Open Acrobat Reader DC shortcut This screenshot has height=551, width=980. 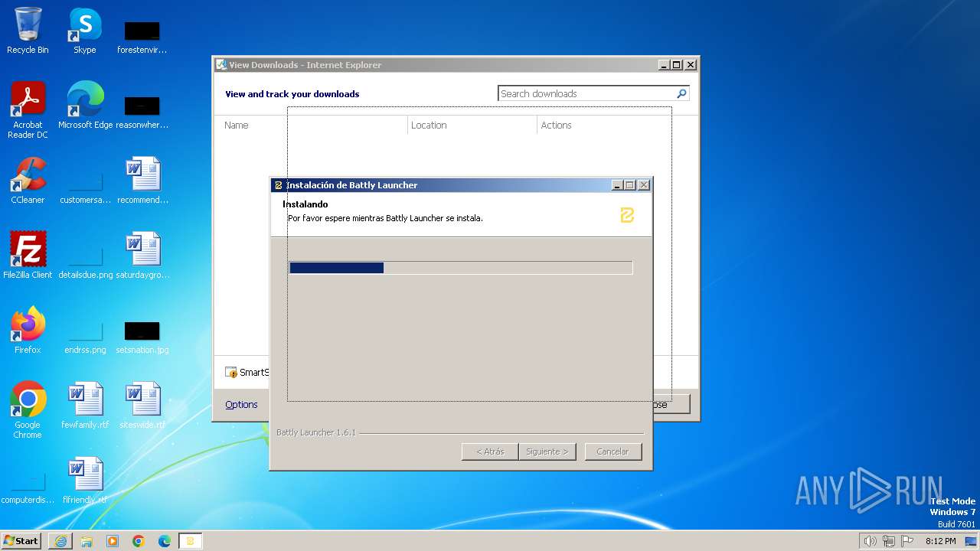click(28, 110)
